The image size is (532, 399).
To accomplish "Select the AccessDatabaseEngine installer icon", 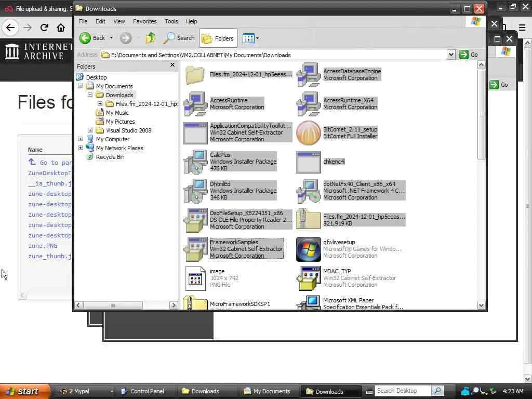I will click(309, 75).
